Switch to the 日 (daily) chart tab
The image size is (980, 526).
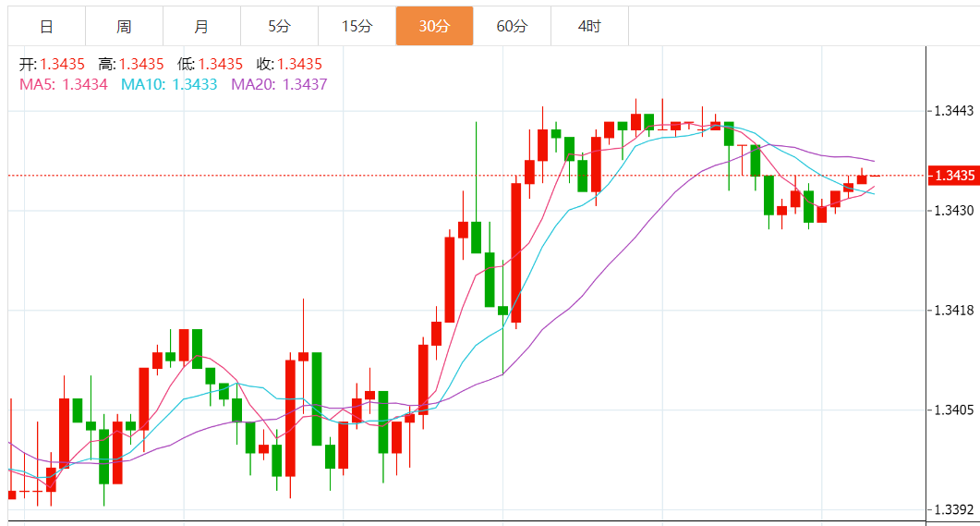pos(46,26)
